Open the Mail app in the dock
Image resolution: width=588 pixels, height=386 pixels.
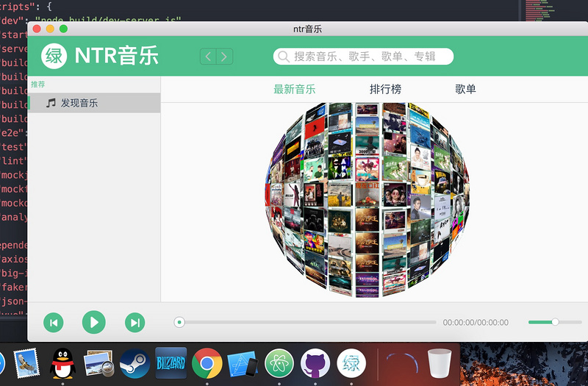(x=26, y=363)
